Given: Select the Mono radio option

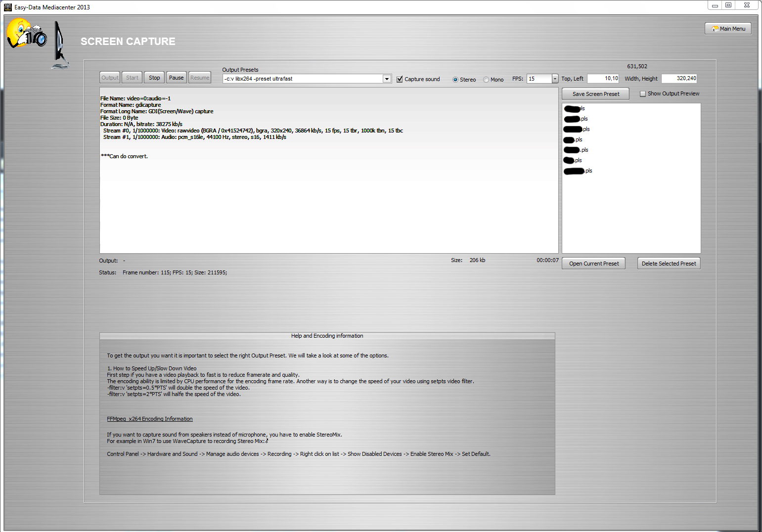Looking at the screenshot, I should [486, 80].
